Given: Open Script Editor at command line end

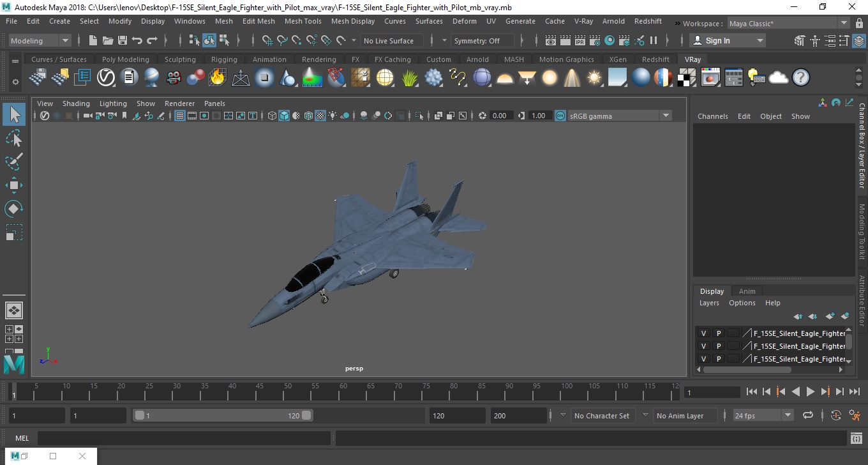Looking at the screenshot, I should tap(857, 438).
